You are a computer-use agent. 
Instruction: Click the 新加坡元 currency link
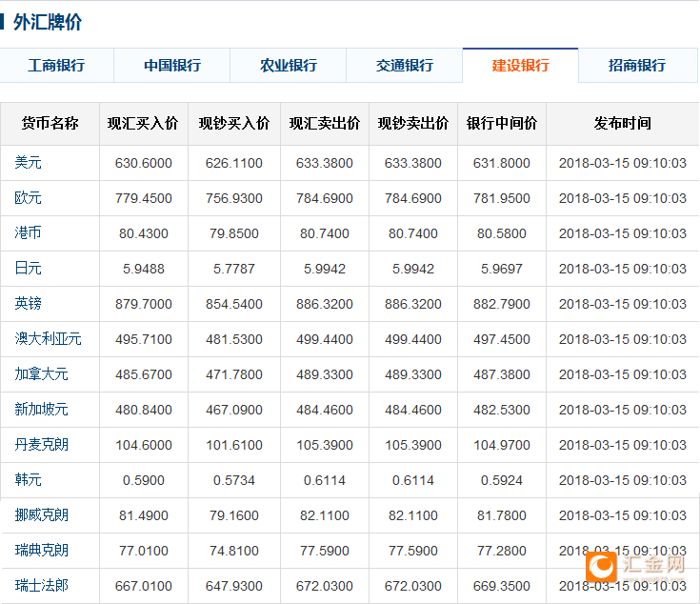(x=42, y=410)
